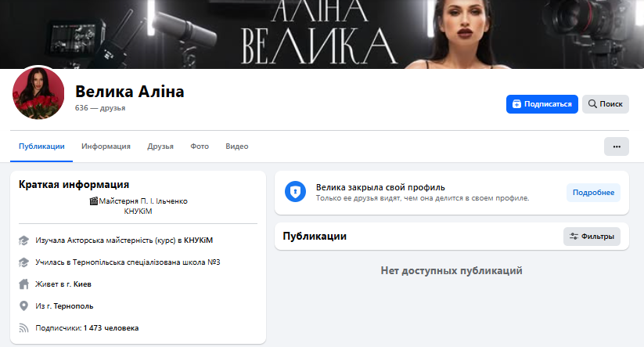Click the blue shield locked-profile icon

[295, 193]
